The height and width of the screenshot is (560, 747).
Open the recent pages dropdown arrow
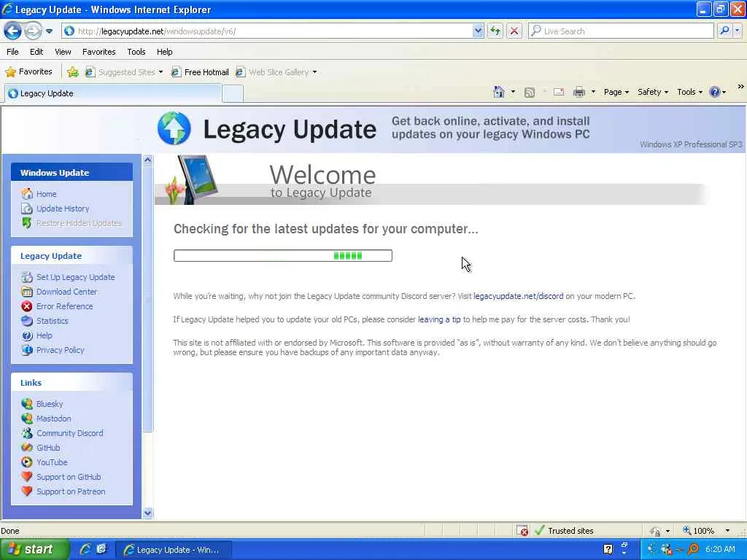coord(49,31)
